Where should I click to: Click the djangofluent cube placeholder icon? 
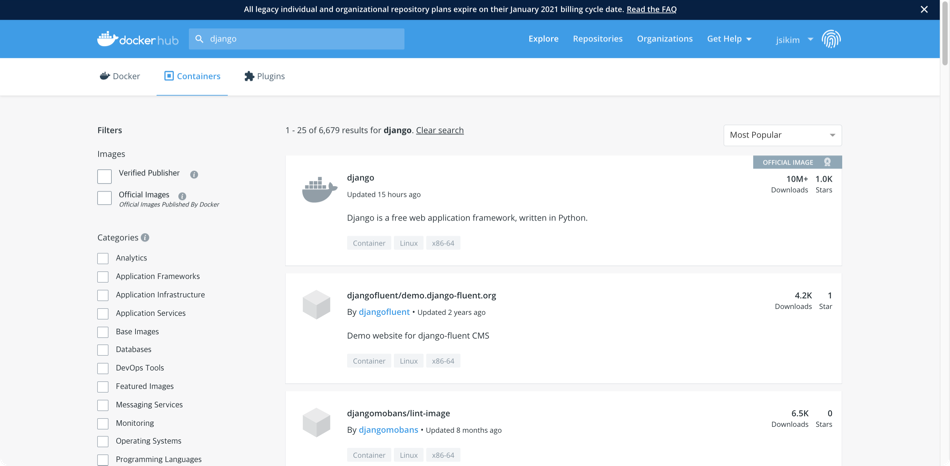coord(316,304)
